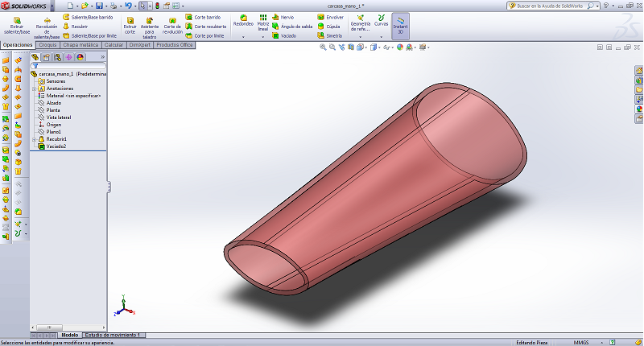This screenshot has height=346, width=644.
Task: Click the Edit appearance color ball icon
Action: [x=400, y=47]
